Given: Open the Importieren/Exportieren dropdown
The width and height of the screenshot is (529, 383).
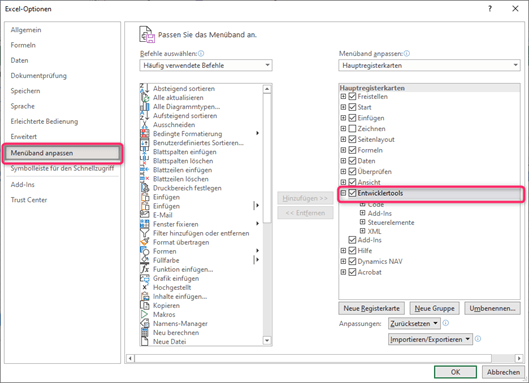Looking at the screenshot, I should (430, 339).
